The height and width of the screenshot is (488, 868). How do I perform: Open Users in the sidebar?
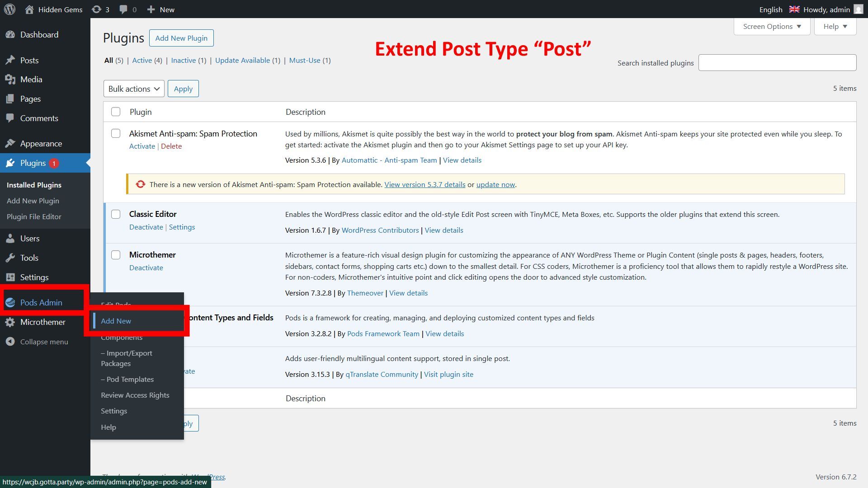(30, 238)
